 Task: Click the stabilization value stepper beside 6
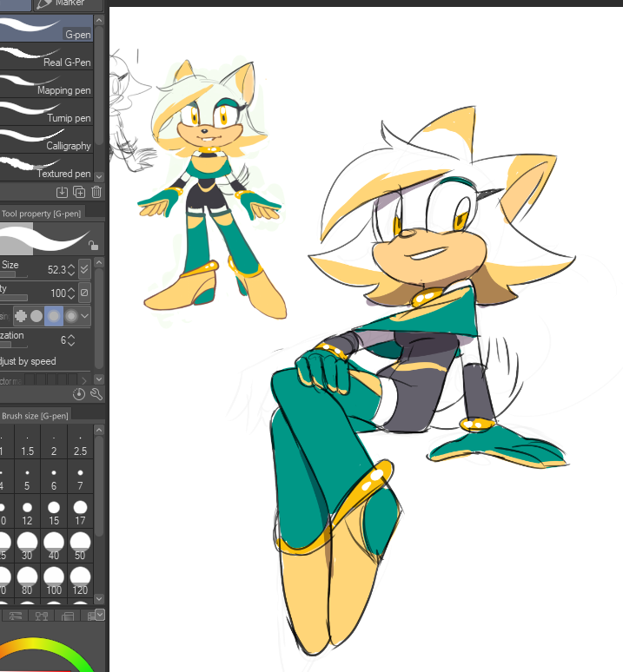click(71, 340)
